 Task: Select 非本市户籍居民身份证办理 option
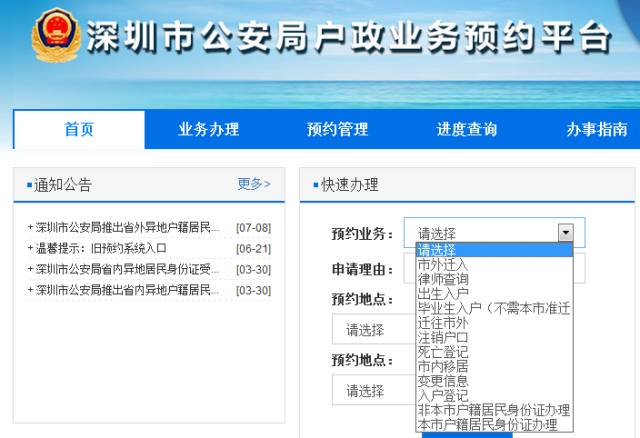[x=494, y=410]
